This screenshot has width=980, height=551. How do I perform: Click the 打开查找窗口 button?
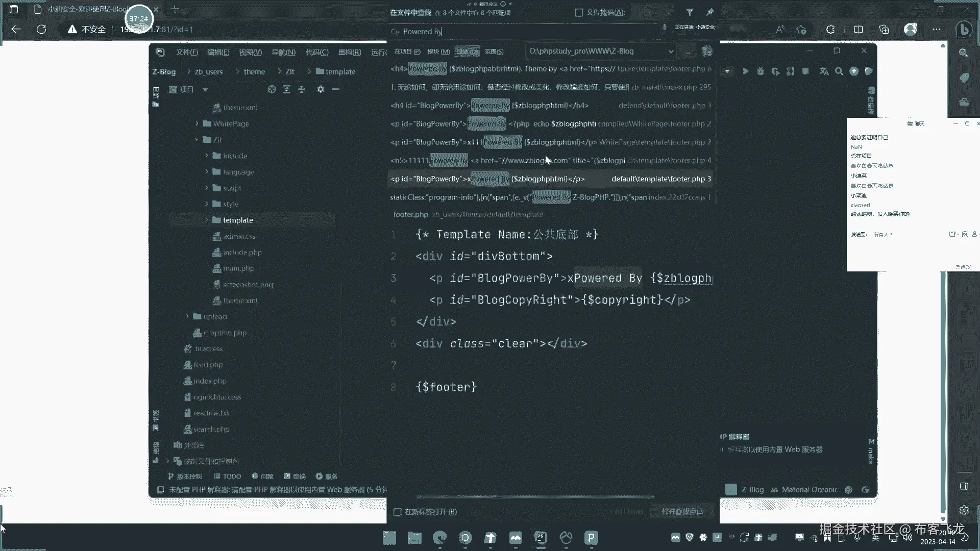click(x=682, y=511)
